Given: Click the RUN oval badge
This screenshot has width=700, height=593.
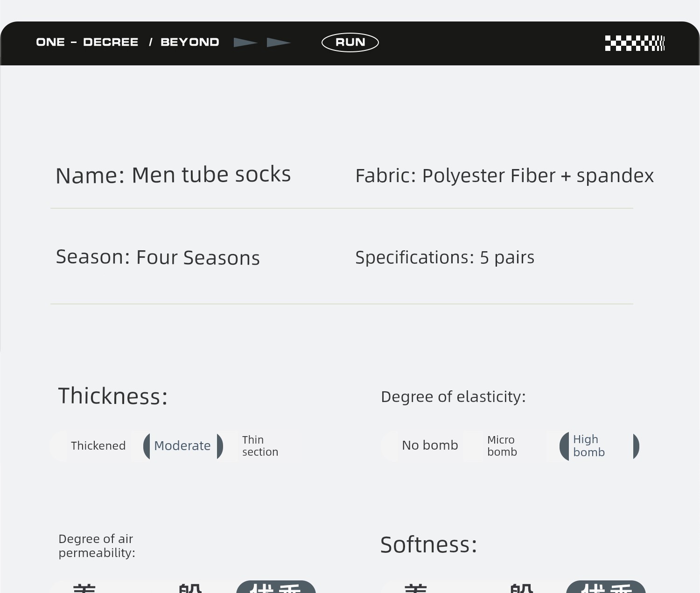Looking at the screenshot, I should pyautogui.click(x=350, y=42).
